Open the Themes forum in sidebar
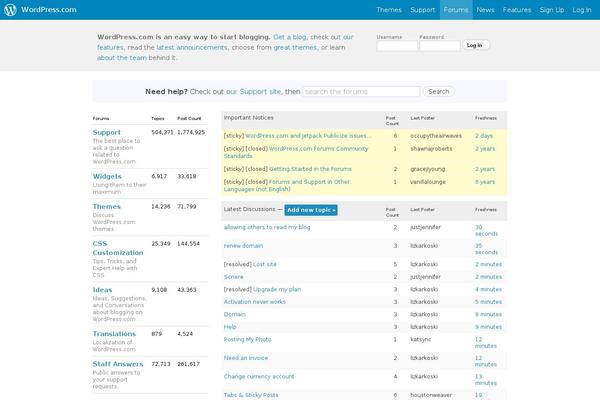This screenshot has width=600, height=400. [x=106, y=207]
